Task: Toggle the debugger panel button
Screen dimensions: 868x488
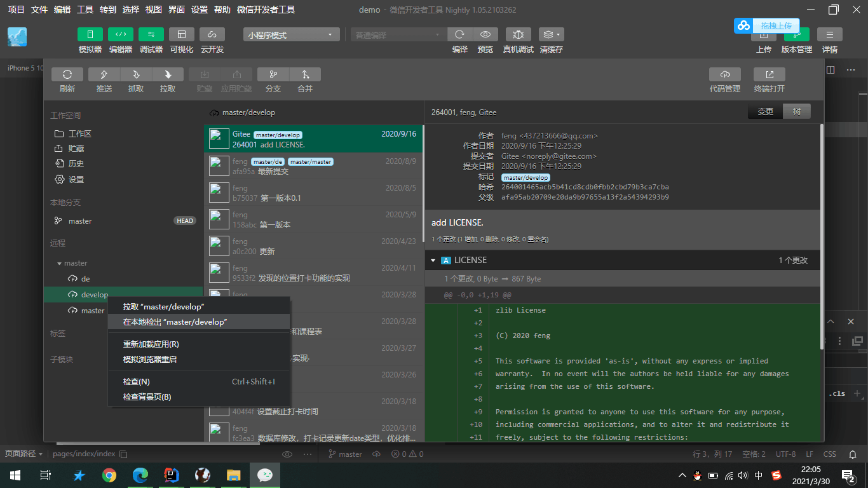Action: point(151,34)
